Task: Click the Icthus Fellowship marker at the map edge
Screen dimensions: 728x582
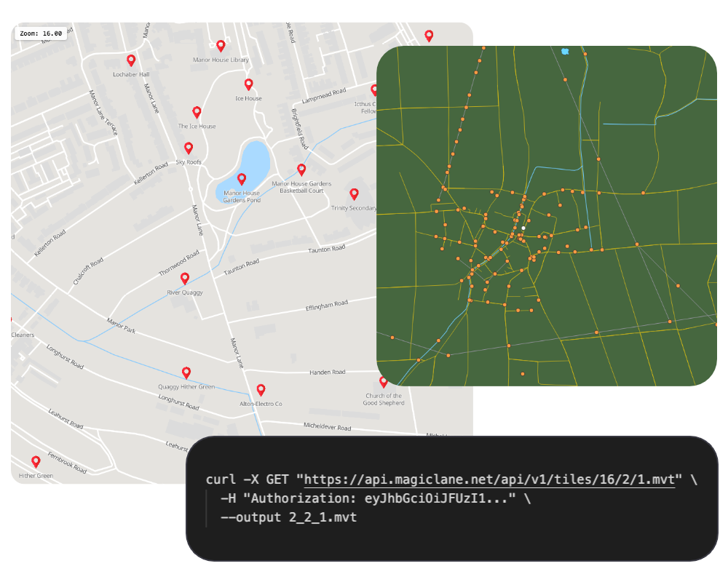Action: click(376, 90)
